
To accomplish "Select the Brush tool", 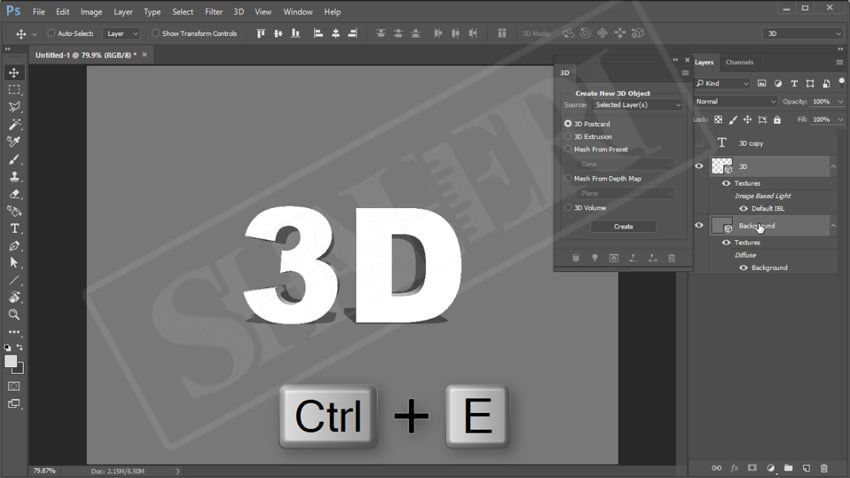I will 14,159.
